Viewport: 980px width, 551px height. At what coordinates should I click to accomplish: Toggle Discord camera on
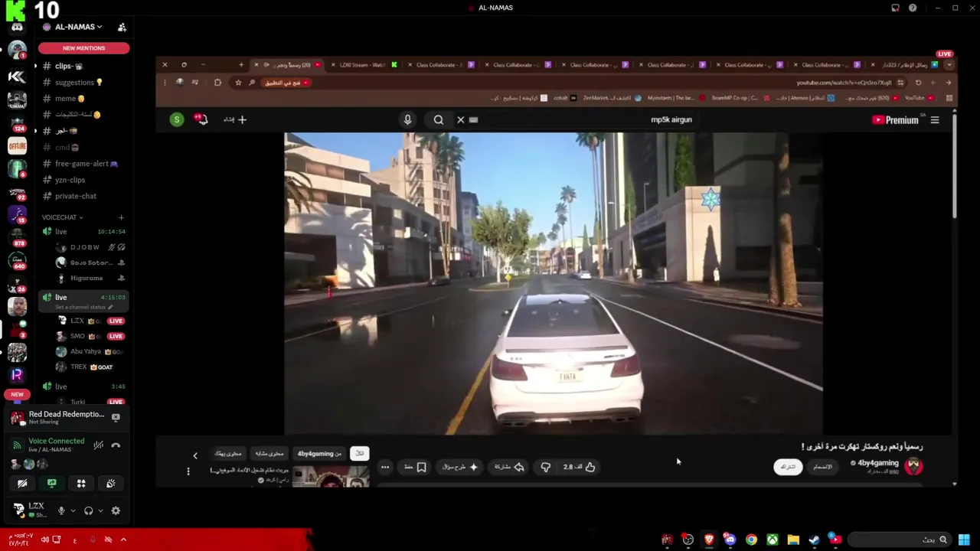click(23, 483)
